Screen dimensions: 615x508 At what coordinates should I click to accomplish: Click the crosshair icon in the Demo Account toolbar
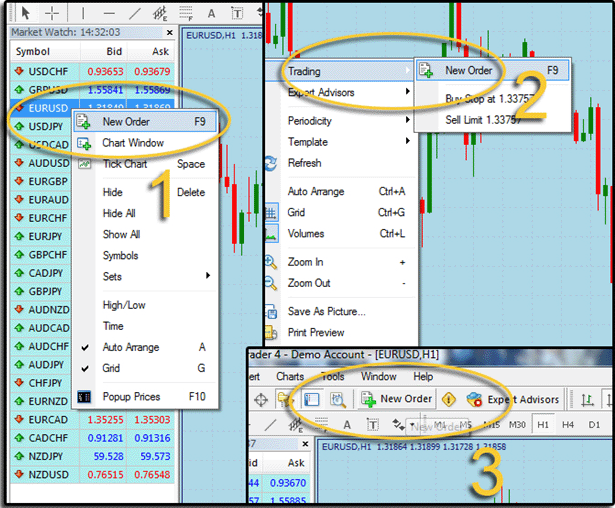(261, 400)
